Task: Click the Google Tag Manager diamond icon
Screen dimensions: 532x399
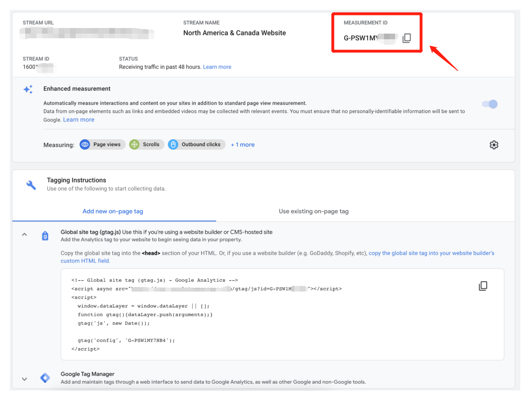Action: [x=45, y=378]
